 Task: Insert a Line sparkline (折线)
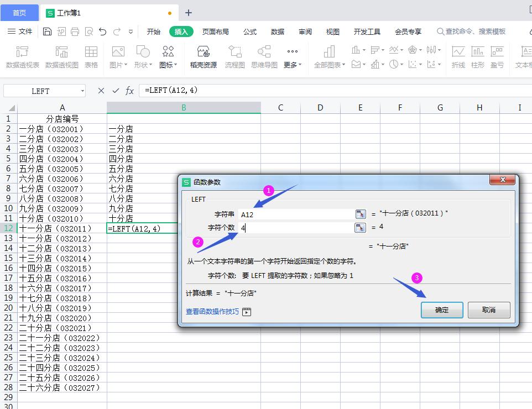pos(458,57)
